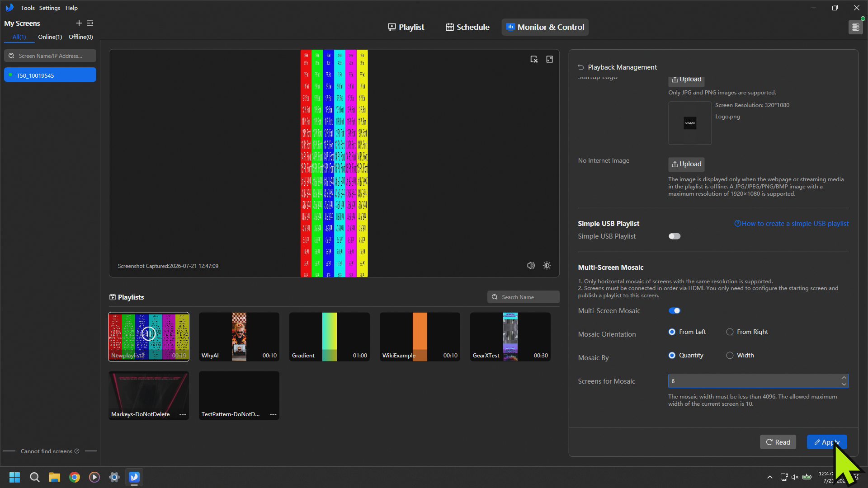Increase Screens for Mosaic value
868x488 pixels.
point(844,378)
